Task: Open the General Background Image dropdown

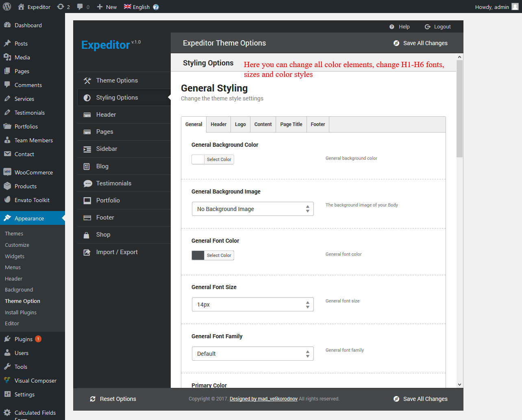Action: click(252, 209)
